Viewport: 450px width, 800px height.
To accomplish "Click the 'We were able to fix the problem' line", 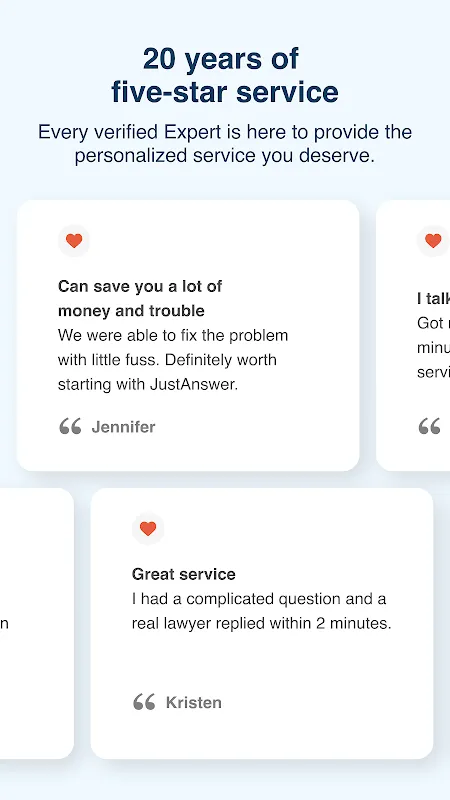I will [173, 335].
